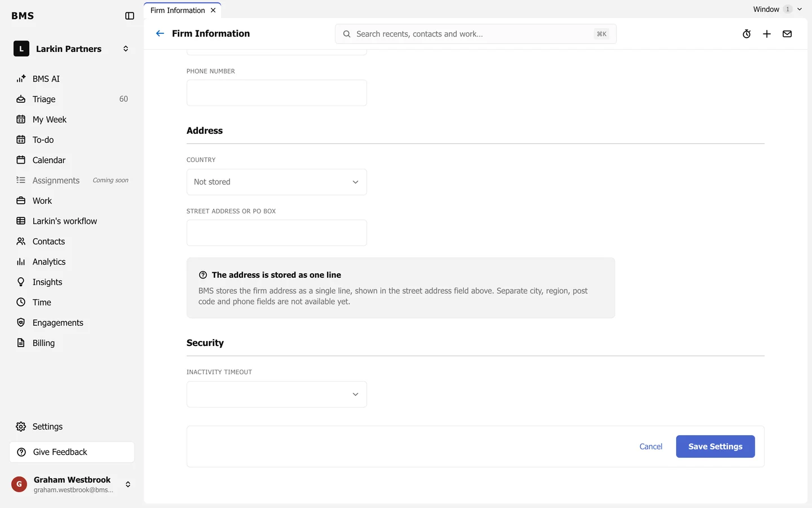
Task: Click the Address section heading
Action: (205, 130)
